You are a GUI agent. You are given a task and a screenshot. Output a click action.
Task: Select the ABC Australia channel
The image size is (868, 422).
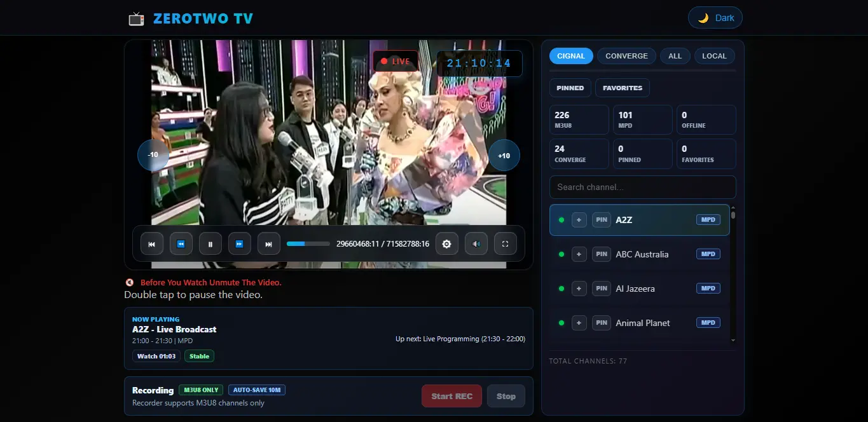pos(640,254)
